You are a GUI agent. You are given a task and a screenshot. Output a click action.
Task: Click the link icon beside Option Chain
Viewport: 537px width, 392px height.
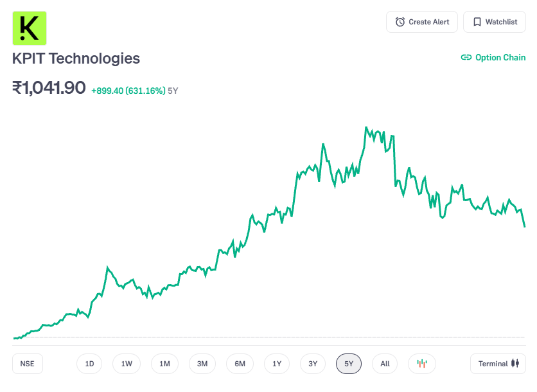point(466,57)
